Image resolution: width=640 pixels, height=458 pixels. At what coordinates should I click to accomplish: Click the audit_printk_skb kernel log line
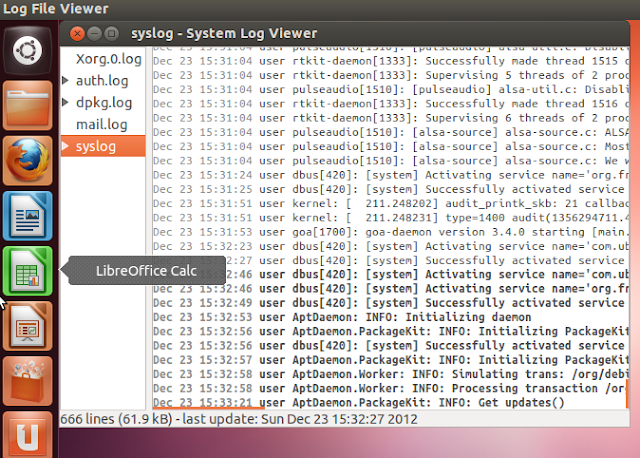coord(390,203)
